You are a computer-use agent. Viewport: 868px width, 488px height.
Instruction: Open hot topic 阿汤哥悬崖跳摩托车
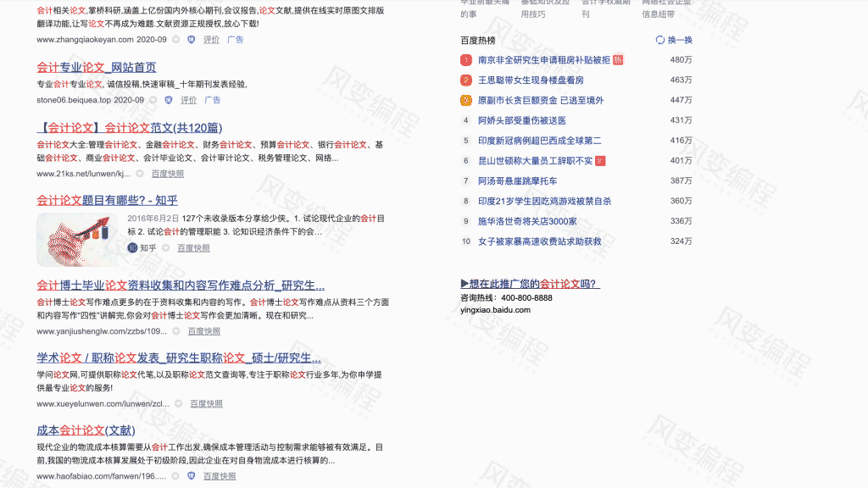coord(518,181)
